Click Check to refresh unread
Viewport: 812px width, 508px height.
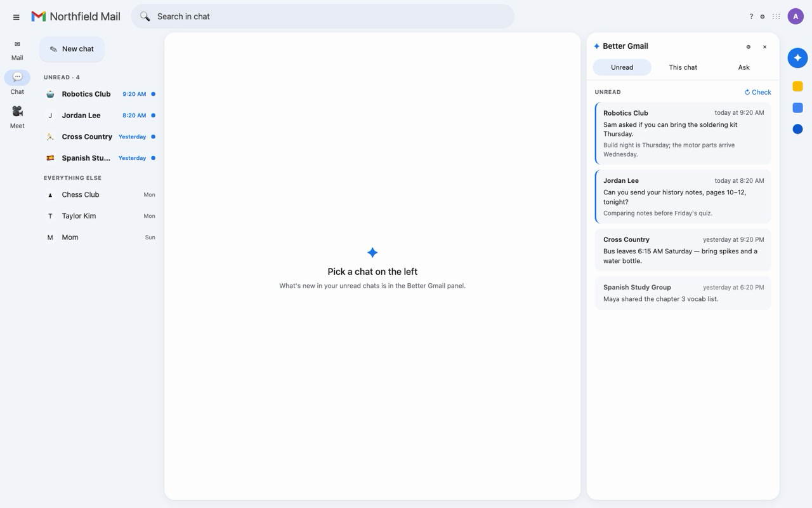pyautogui.click(x=757, y=92)
